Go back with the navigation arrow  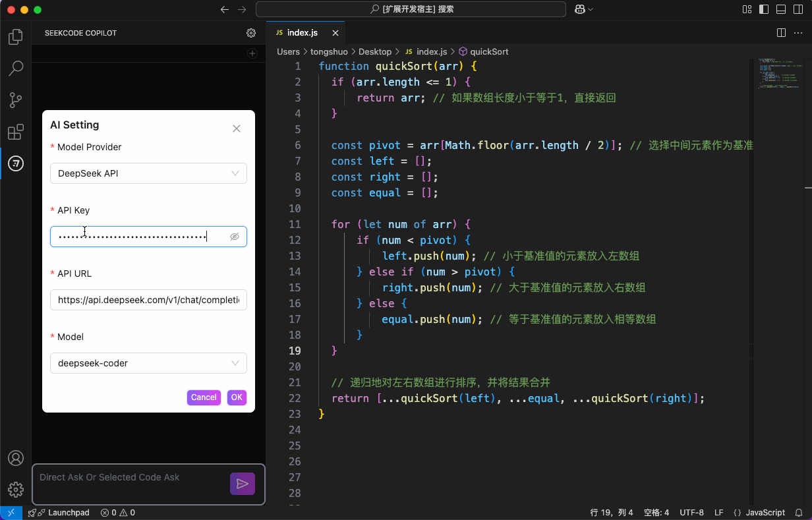225,9
